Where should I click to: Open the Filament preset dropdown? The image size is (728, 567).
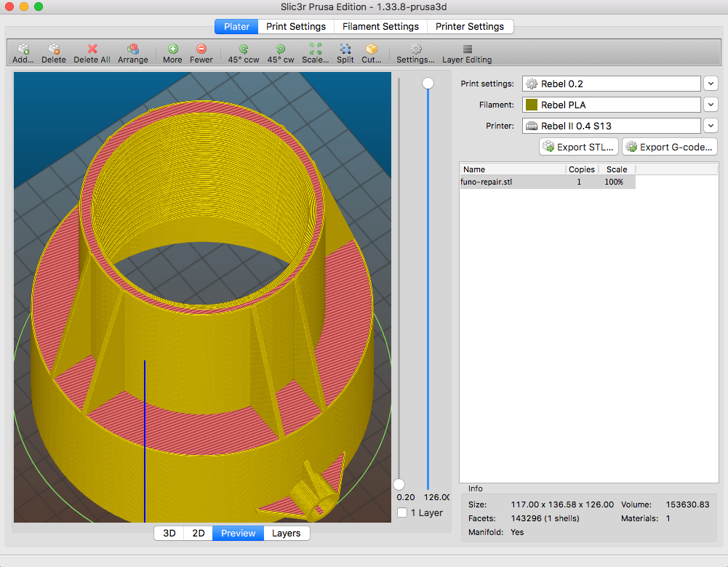pos(711,105)
